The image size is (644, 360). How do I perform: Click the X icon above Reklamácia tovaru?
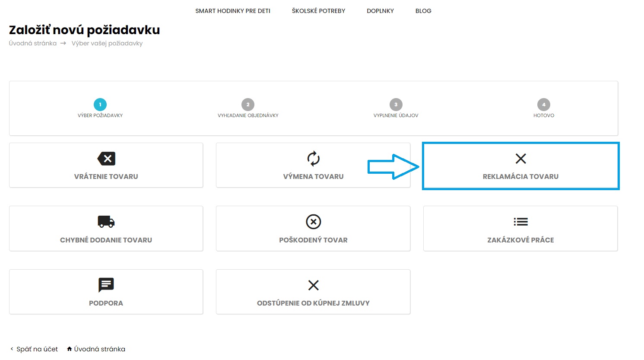click(520, 159)
